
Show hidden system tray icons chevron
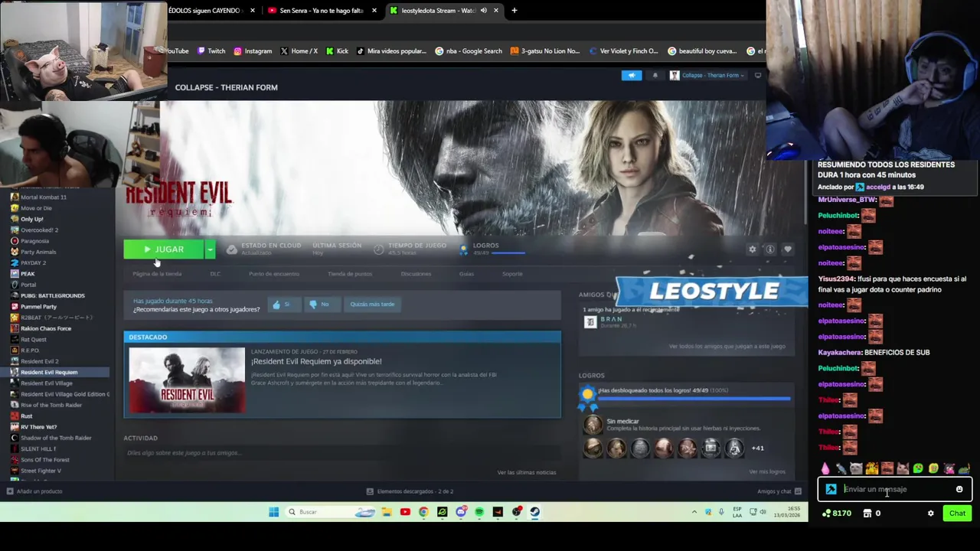pos(694,512)
